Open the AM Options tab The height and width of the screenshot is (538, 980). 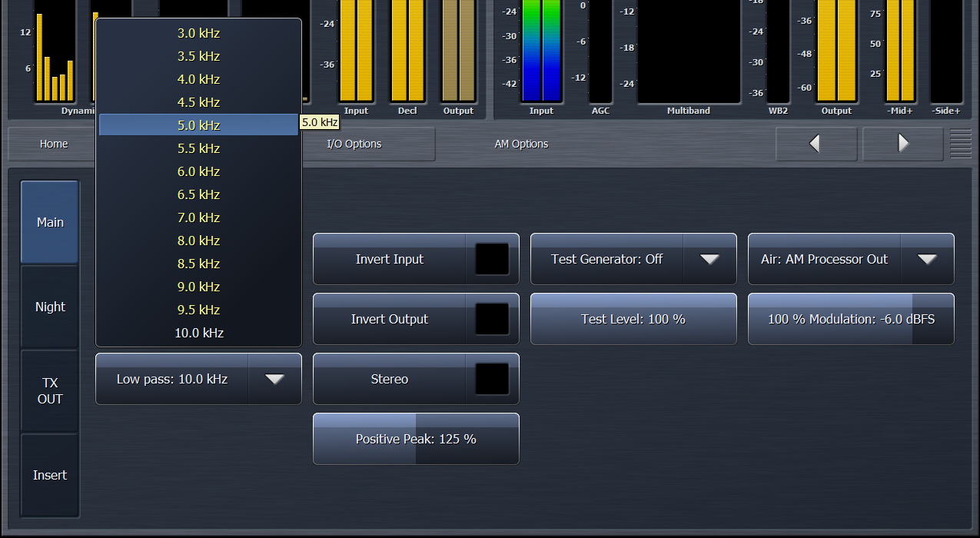click(x=521, y=144)
